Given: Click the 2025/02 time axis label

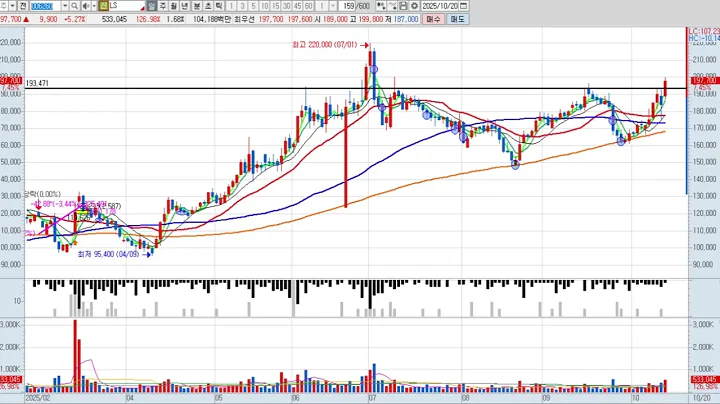Looking at the screenshot, I should click(x=38, y=398).
